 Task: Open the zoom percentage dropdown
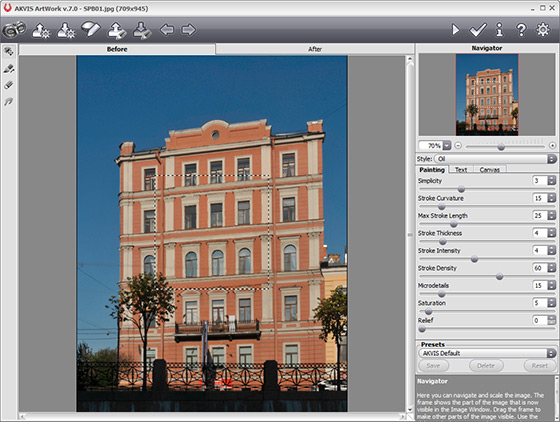tap(447, 146)
